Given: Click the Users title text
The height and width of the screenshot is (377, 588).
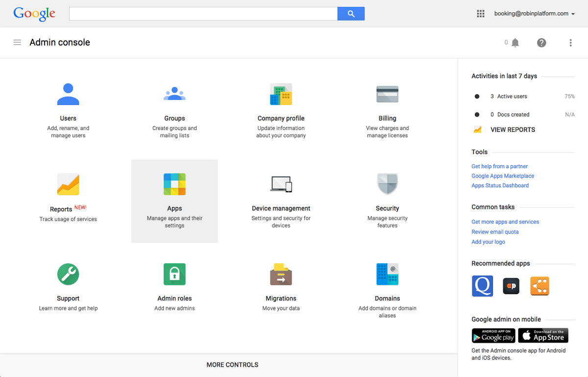Looking at the screenshot, I should pos(68,118).
